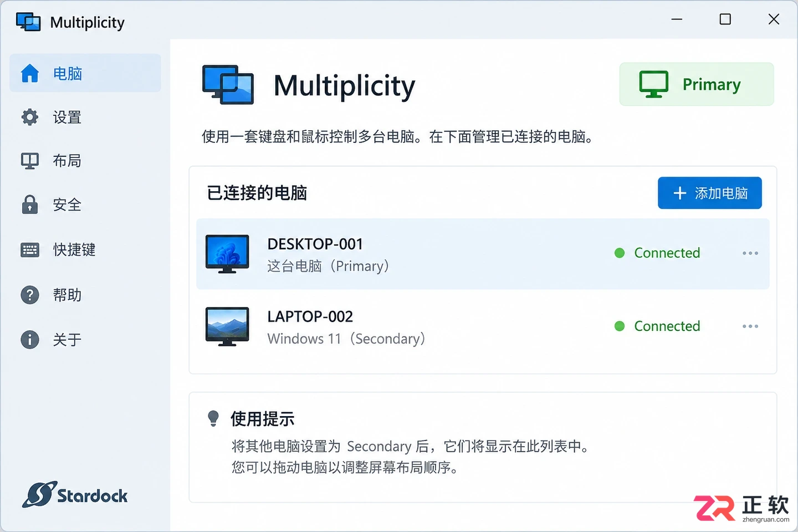Click the padlock icon for 安全
This screenshot has width=798, height=532.
(x=30, y=204)
